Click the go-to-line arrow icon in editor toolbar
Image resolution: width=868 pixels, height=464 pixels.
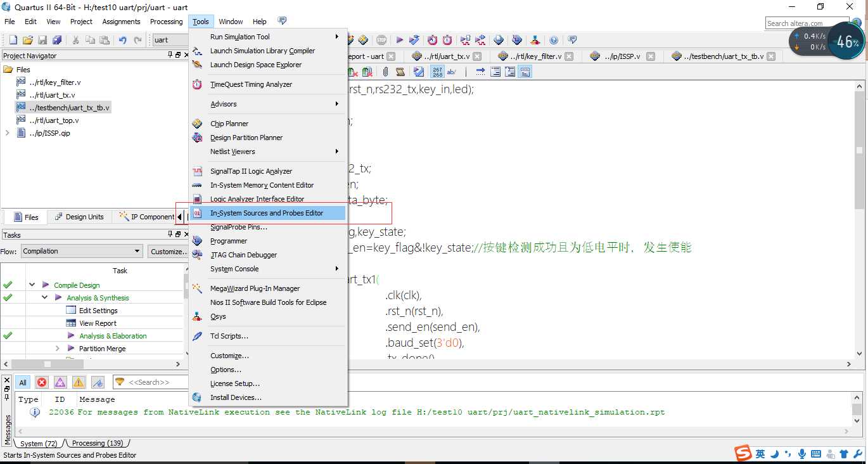click(x=480, y=72)
